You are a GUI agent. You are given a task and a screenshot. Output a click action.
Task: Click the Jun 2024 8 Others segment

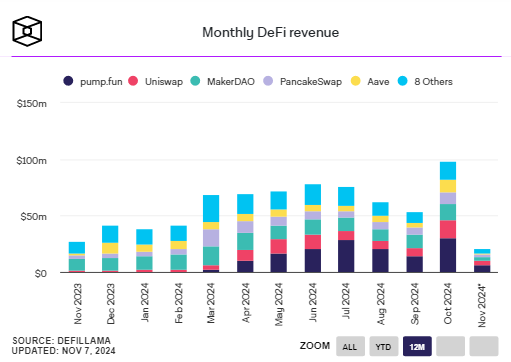pyautogui.click(x=313, y=195)
